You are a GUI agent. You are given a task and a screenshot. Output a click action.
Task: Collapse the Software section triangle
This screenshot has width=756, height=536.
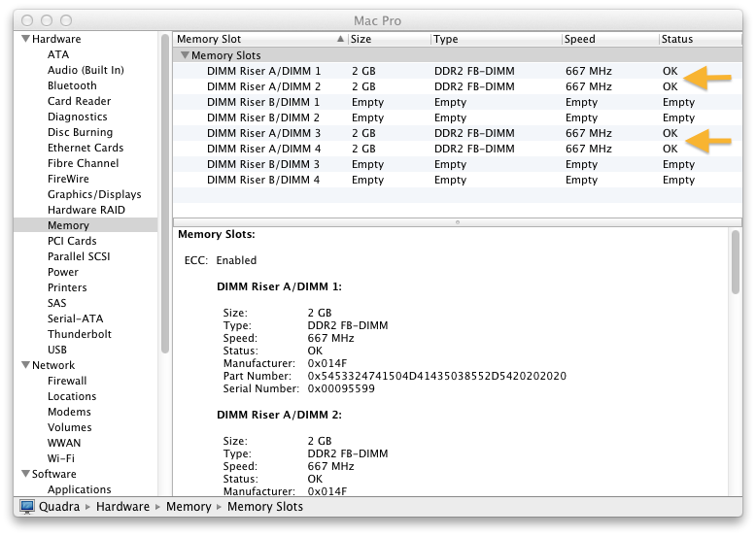(25, 474)
